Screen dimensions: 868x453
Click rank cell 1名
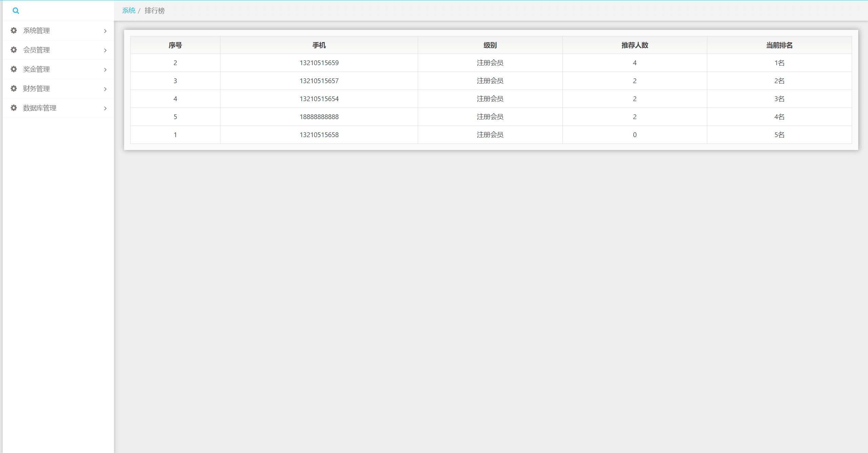click(780, 63)
